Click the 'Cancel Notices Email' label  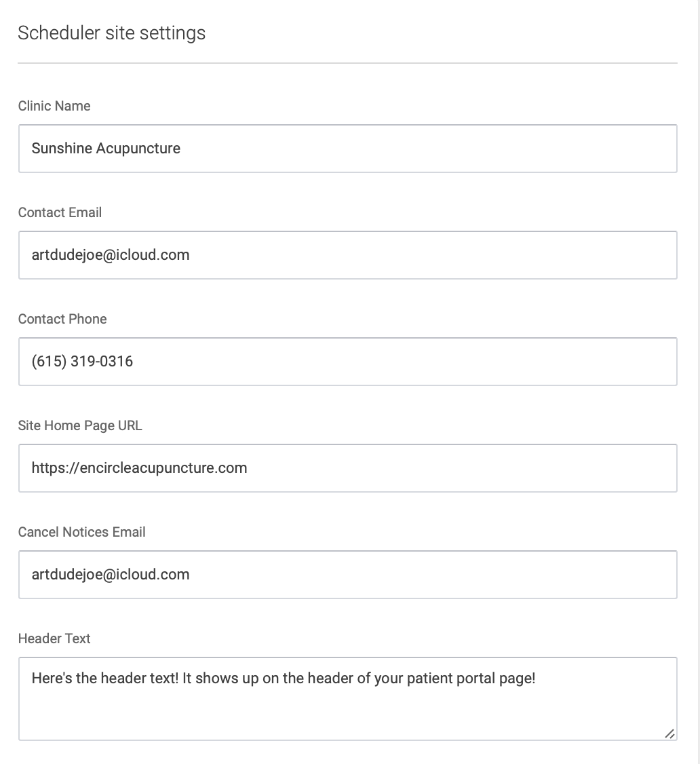click(82, 532)
